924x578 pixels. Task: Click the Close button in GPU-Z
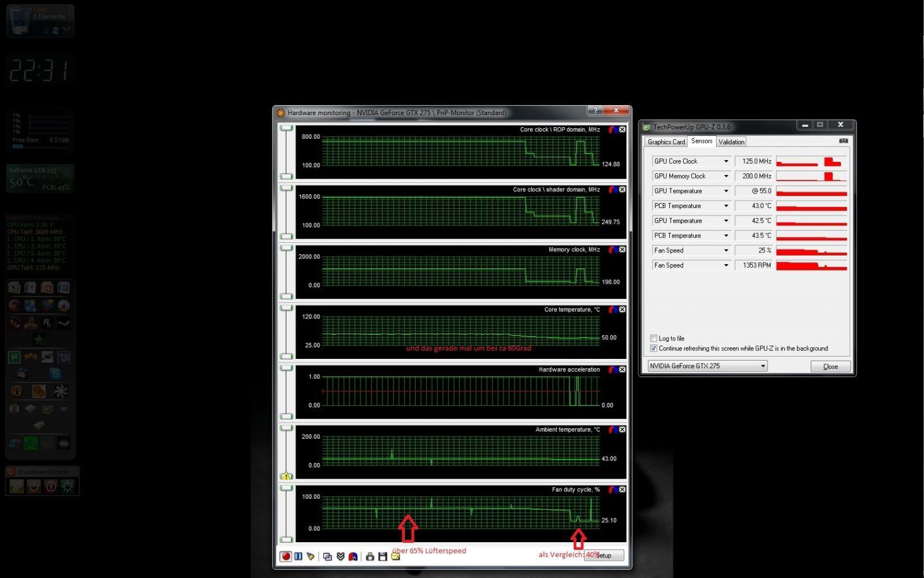click(830, 366)
